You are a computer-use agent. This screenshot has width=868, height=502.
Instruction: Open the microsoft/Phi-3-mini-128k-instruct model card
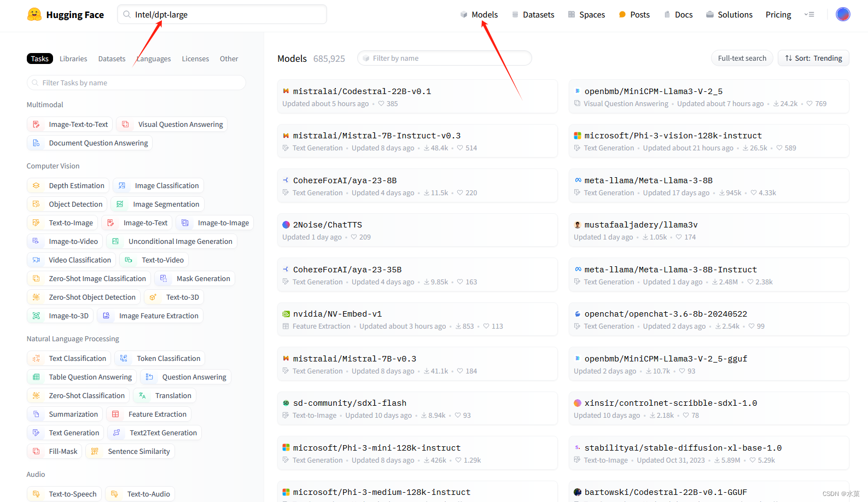coord(417,453)
